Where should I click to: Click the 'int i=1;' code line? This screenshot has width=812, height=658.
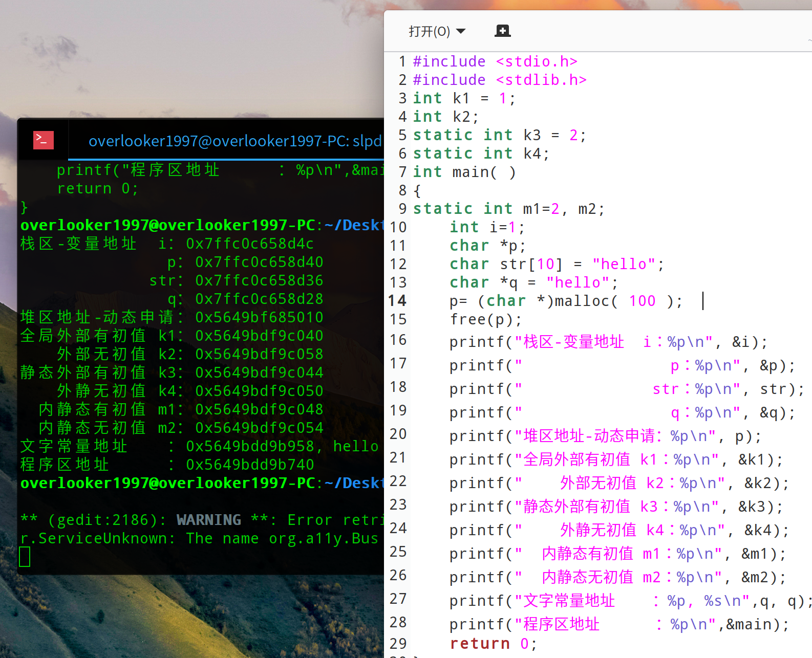[487, 227]
